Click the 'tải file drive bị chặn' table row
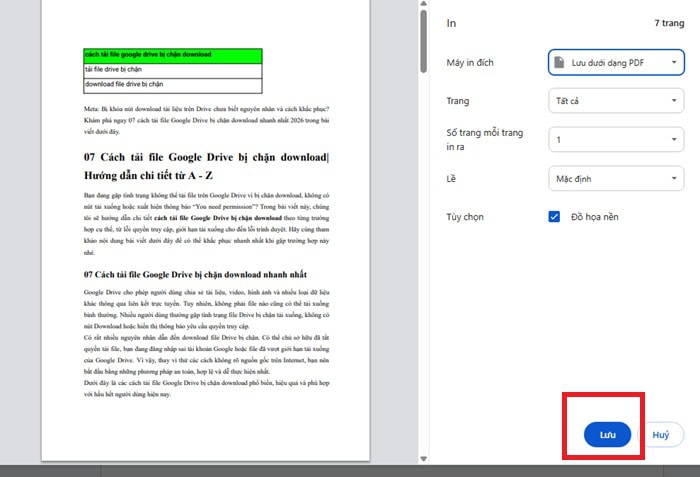Viewport: 700px width, 477px height. coord(173,71)
